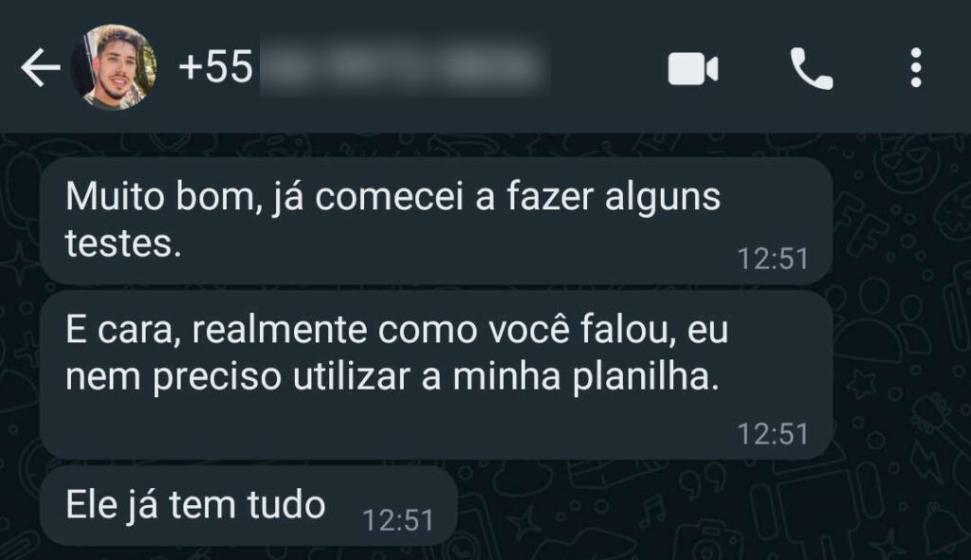The height and width of the screenshot is (560, 971).
Task: Open the three-dot more options menu
Action: pyautogui.click(x=916, y=67)
